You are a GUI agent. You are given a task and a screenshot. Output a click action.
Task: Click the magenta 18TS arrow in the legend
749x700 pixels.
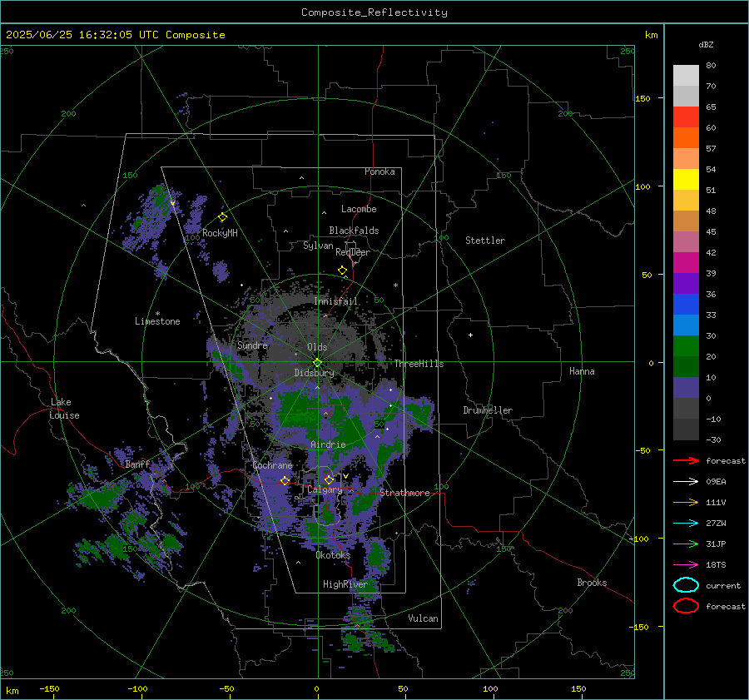(x=687, y=565)
